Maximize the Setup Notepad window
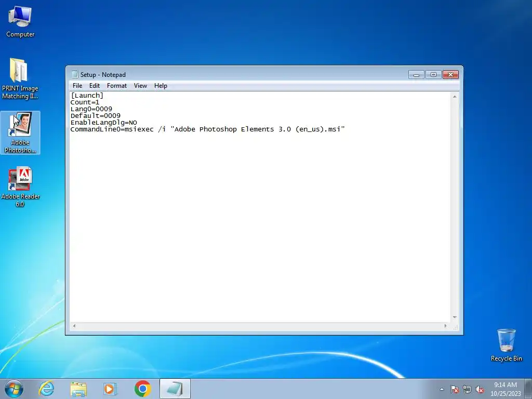The width and height of the screenshot is (532, 399). (433, 75)
